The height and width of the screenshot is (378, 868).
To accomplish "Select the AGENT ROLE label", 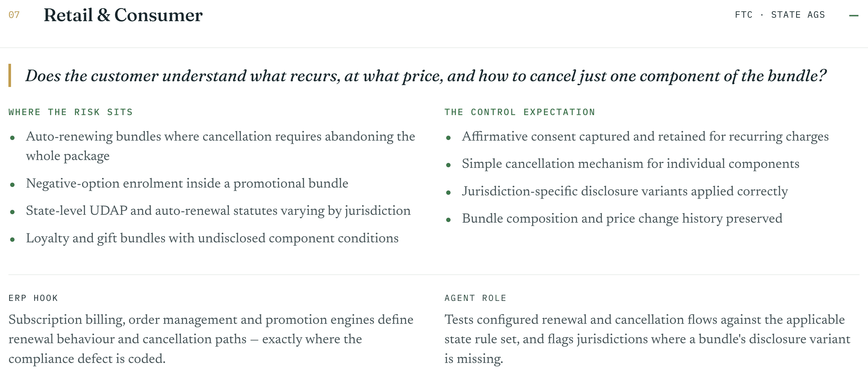I will (x=475, y=298).
